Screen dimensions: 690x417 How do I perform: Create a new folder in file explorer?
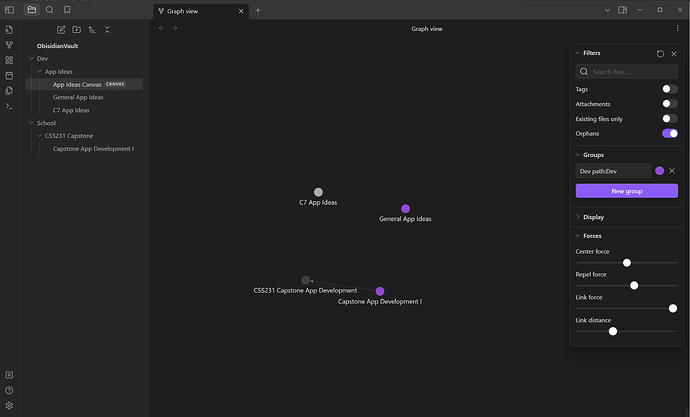click(x=77, y=30)
